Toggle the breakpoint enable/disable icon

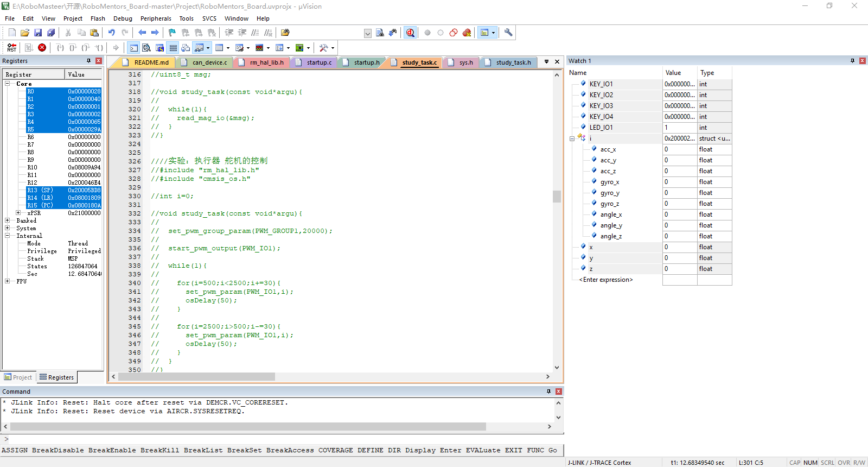coord(441,33)
